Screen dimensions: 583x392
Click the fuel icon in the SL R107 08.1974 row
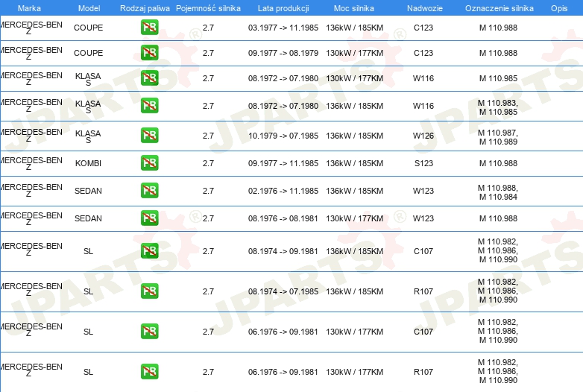click(149, 291)
